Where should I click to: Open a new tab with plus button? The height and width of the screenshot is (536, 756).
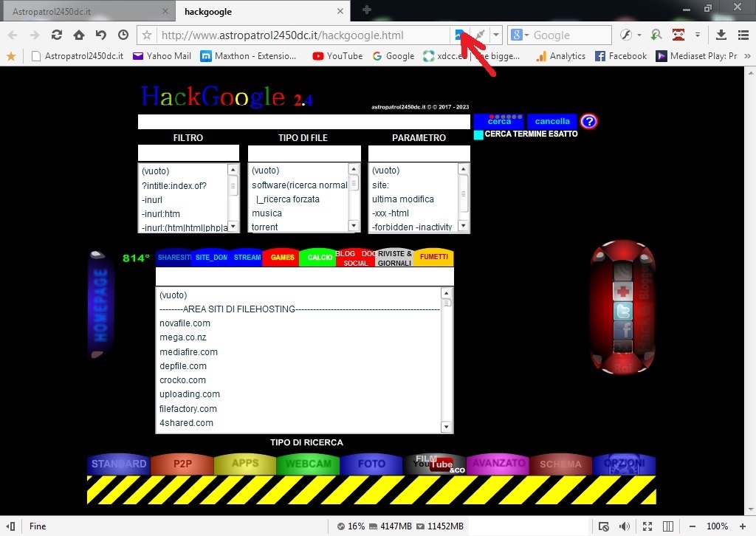[x=367, y=10]
